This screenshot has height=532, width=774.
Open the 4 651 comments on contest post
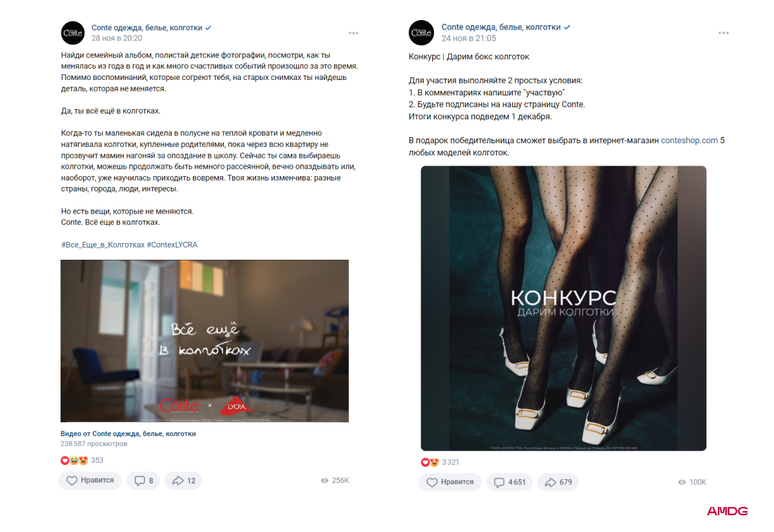pyautogui.click(x=510, y=482)
